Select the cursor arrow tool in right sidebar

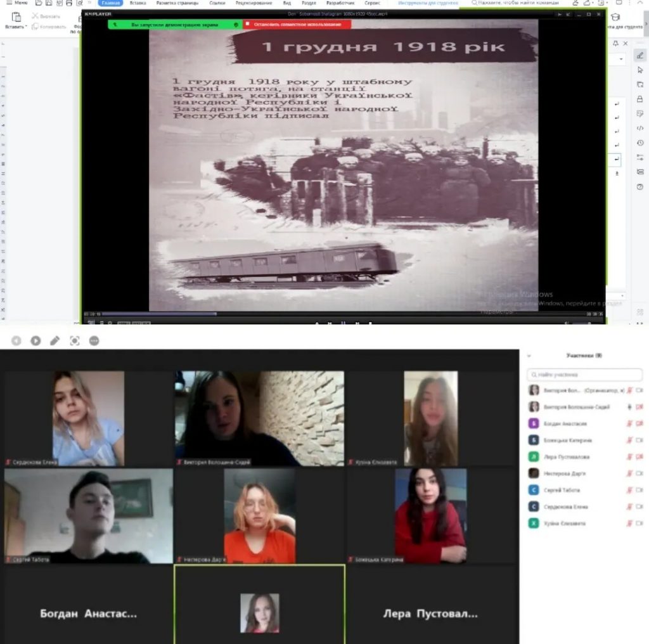click(639, 70)
